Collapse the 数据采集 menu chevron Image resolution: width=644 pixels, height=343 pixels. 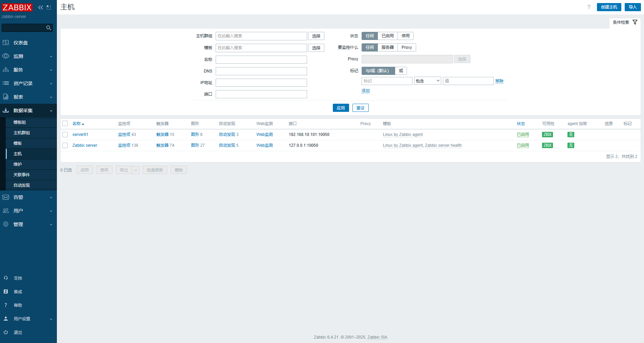[51, 111]
